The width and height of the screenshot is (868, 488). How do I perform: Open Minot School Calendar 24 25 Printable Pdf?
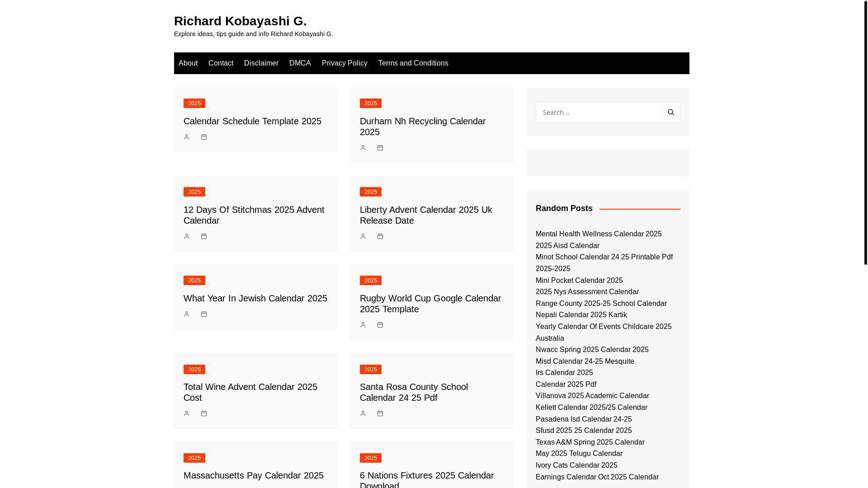pos(604,263)
